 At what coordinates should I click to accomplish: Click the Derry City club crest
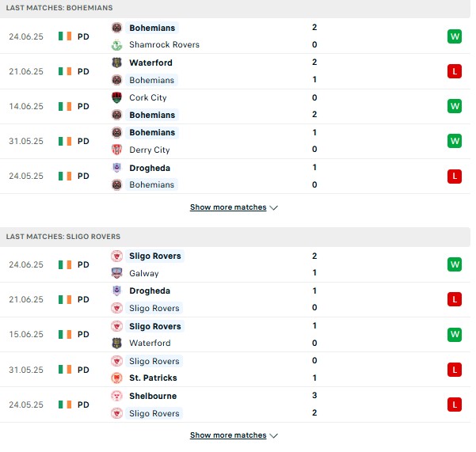tap(117, 150)
